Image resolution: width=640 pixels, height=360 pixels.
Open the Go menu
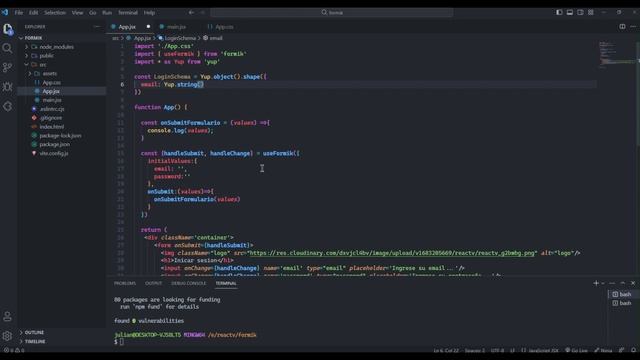tap(93, 12)
